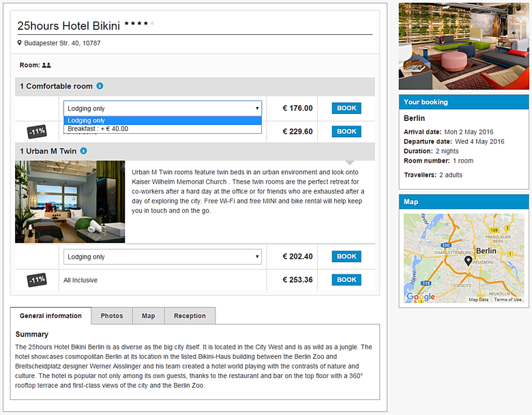
Task: Click the -11% badge on the Urban M Twin All Inclusive row
Action: click(x=37, y=280)
